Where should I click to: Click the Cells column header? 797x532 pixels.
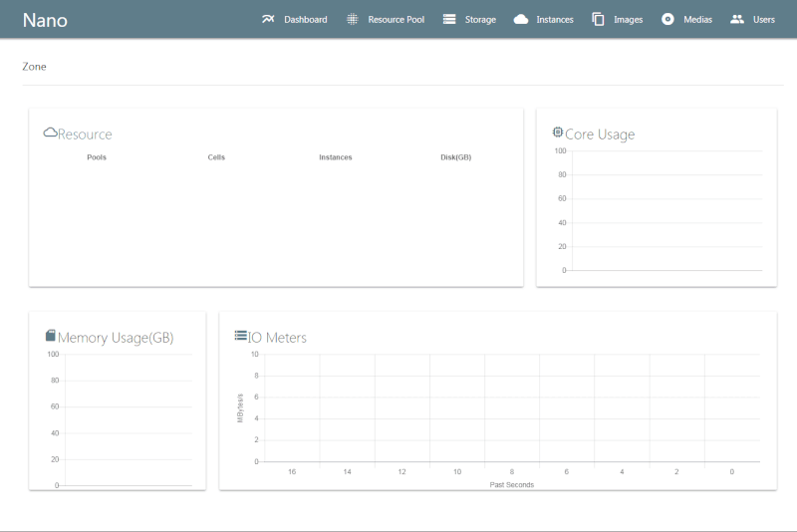coord(216,157)
